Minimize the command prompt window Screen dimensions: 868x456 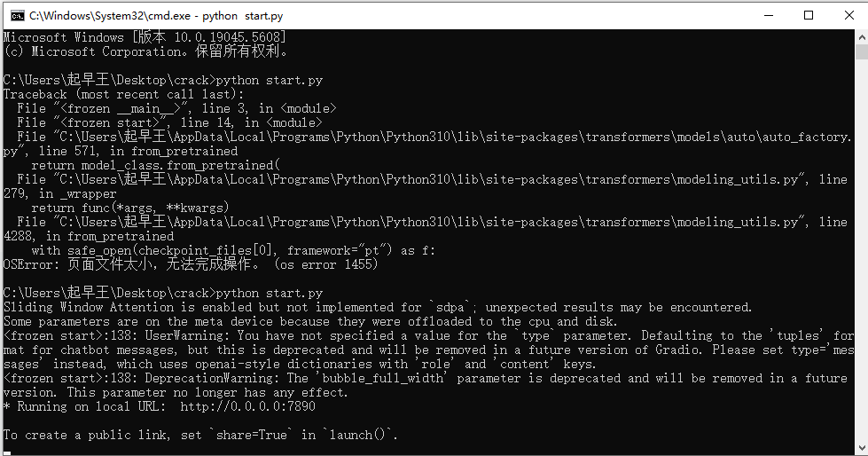(x=769, y=15)
